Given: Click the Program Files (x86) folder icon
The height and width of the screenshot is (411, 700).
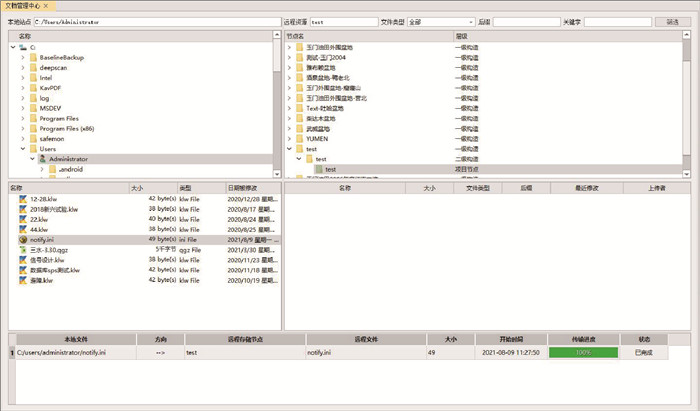Looking at the screenshot, I should pos(33,128).
